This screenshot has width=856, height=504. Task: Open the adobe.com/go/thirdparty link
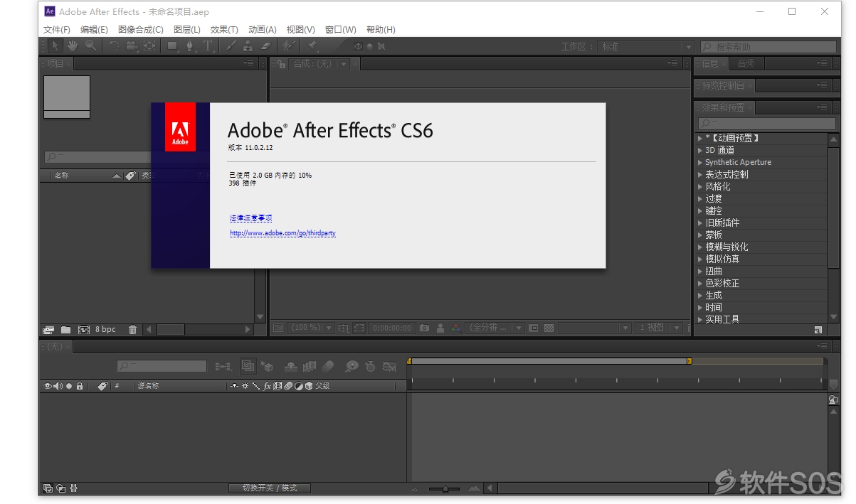(x=282, y=233)
